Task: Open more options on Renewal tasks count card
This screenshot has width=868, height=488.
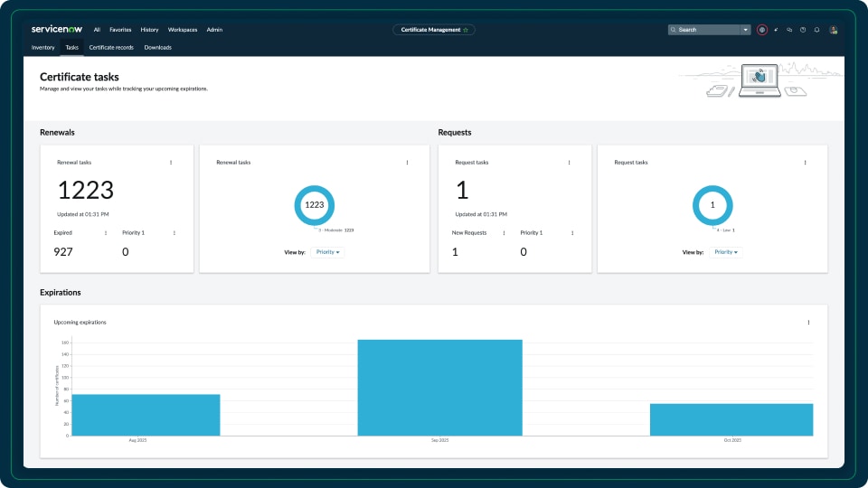Action: pos(171,163)
